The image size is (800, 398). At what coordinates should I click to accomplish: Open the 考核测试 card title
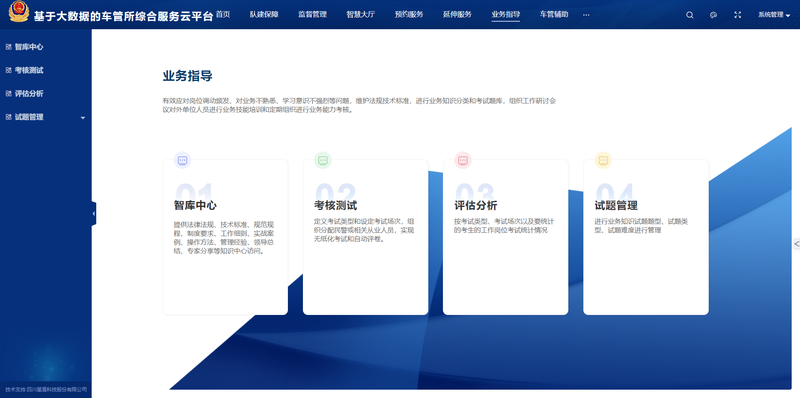point(336,206)
